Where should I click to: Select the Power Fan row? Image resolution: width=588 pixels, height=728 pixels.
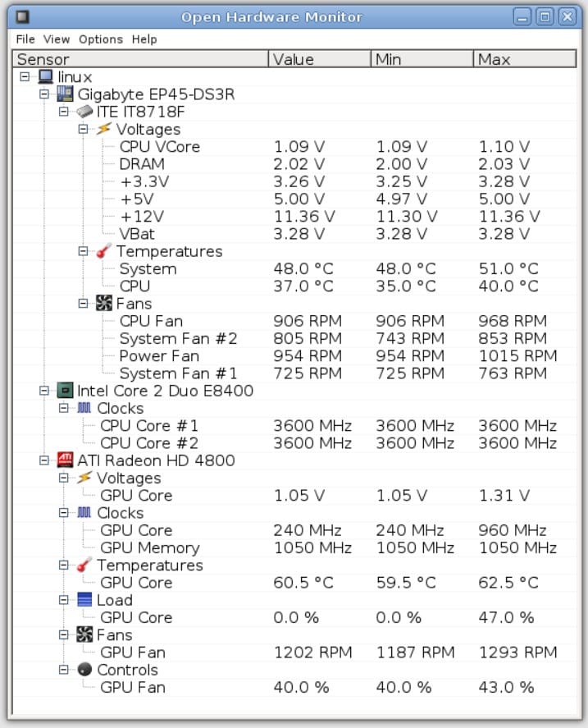(x=294, y=355)
